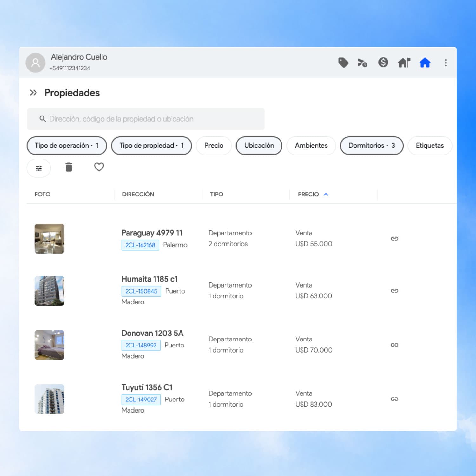This screenshot has width=476, height=476.
Task: Click the FOTO column header
Action: point(42,194)
